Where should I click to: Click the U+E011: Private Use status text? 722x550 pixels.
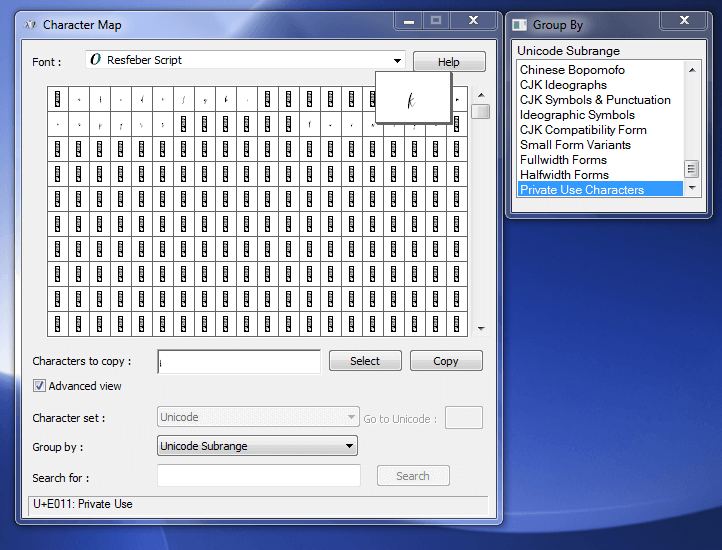click(83, 504)
